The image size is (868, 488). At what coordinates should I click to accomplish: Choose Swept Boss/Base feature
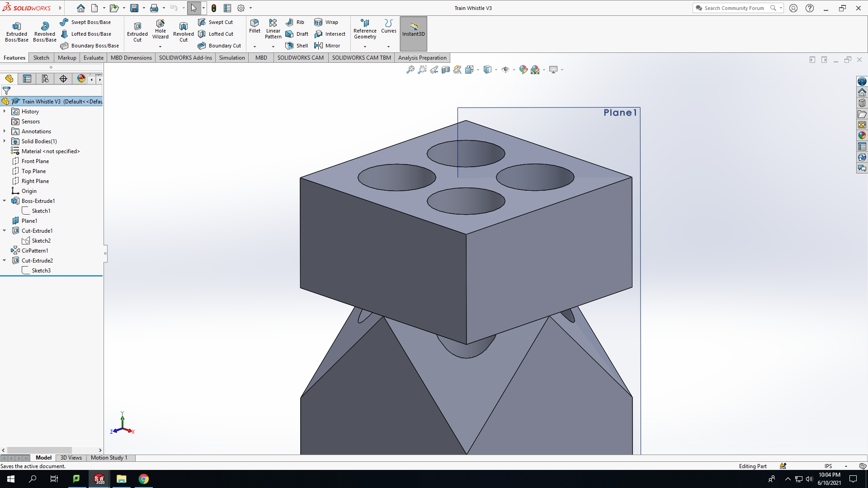click(85, 22)
